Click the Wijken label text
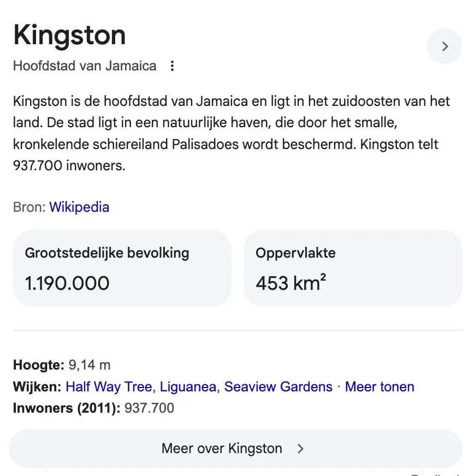The width and height of the screenshot is (474, 476). pos(34,386)
